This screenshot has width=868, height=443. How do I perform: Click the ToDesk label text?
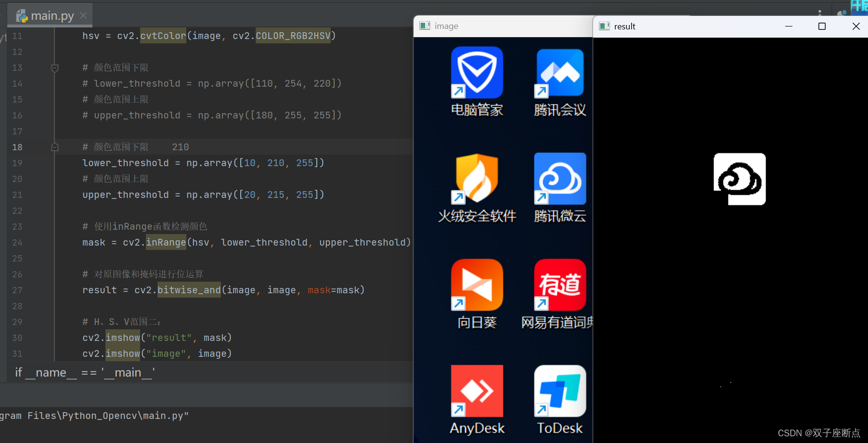click(x=560, y=428)
